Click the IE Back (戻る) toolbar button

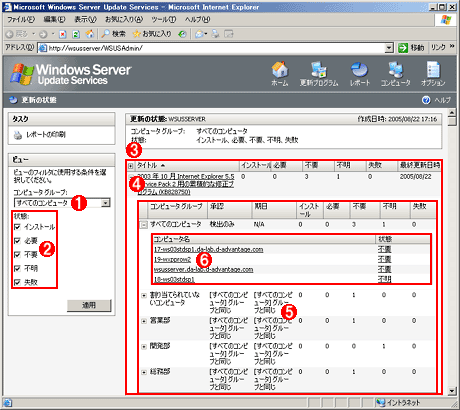pyautogui.click(x=17, y=34)
